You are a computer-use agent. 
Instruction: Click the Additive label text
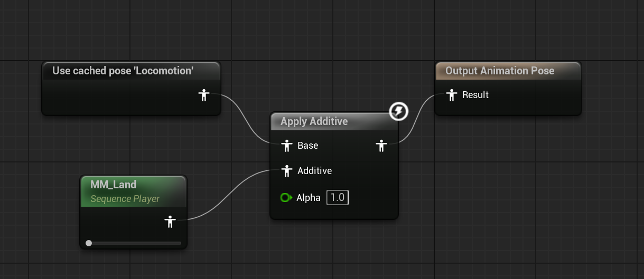(315, 171)
